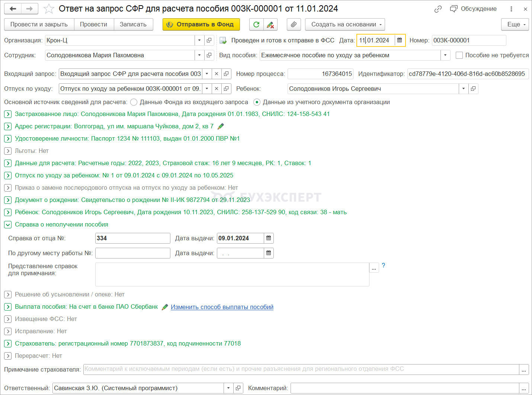Click the back navigation arrow
Image resolution: width=532 pixels, height=395 pixels.
(x=13, y=9)
